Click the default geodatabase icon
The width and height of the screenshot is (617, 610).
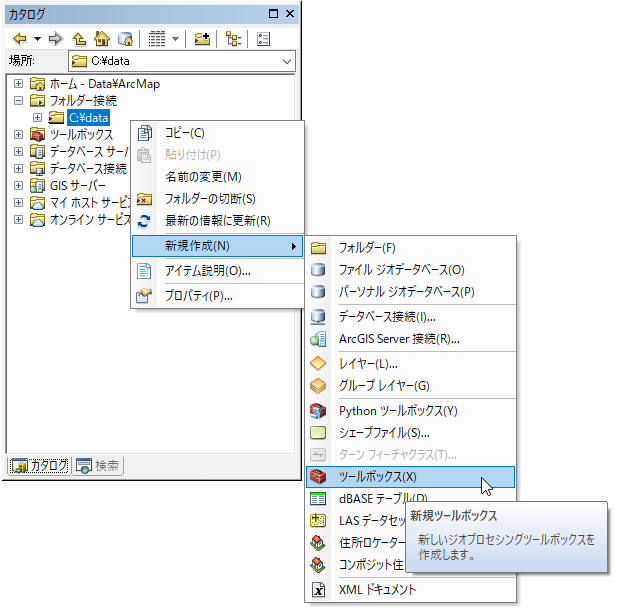click(125, 39)
